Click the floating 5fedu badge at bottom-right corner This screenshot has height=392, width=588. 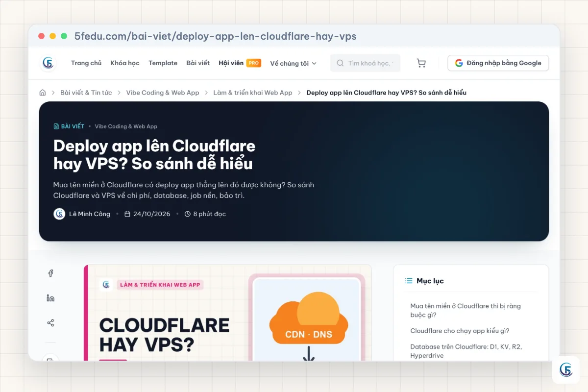[x=566, y=370]
